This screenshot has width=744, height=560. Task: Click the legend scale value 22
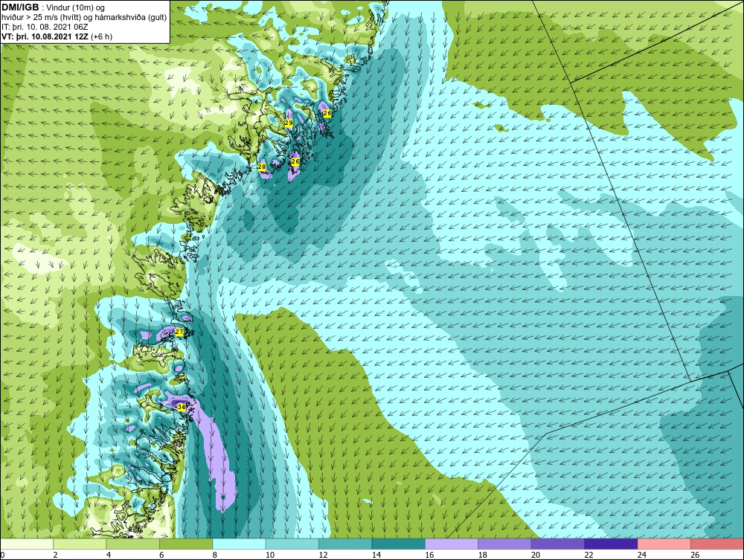[x=589, y=555]
